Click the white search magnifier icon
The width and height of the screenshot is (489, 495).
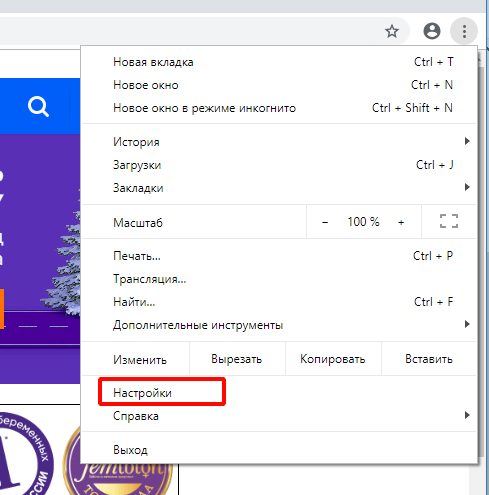38,106
